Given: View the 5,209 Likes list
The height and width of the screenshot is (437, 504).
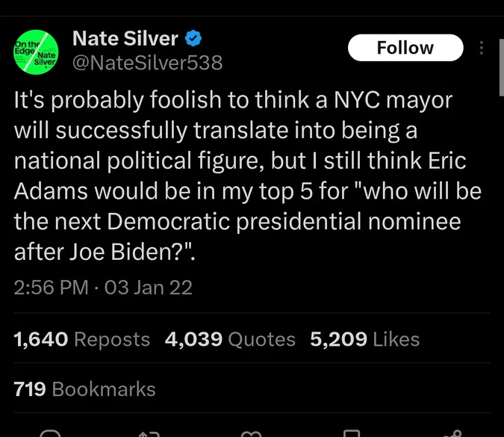Looking at the screenshot, I should (364, 339).
